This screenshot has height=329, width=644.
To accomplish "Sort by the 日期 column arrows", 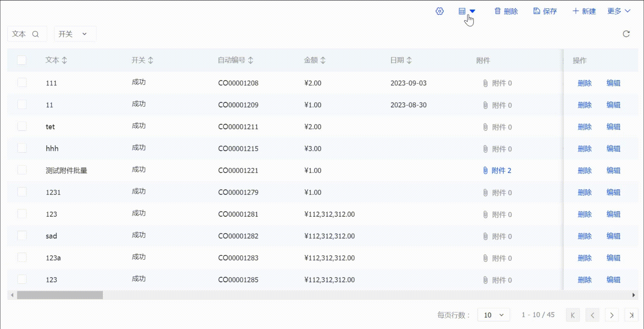I will coord(409,60).
